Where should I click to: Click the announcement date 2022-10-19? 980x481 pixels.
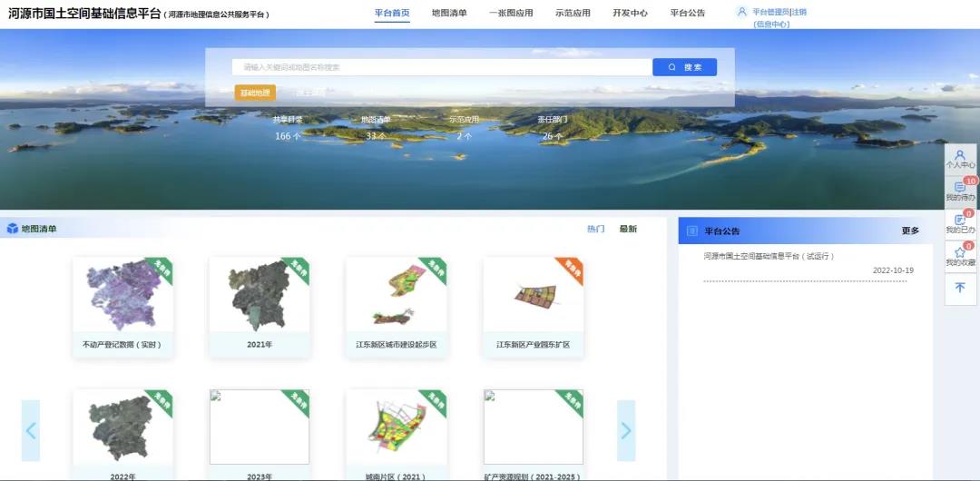coord(893,270)
